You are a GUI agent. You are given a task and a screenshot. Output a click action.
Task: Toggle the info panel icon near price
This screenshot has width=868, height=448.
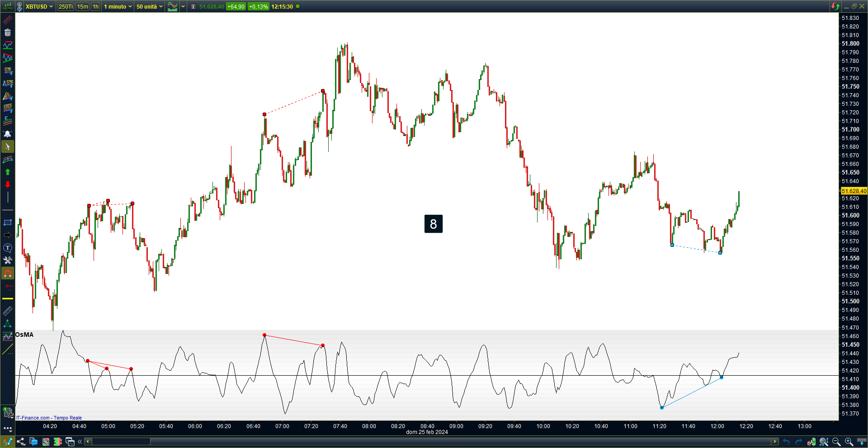point(193,7)
